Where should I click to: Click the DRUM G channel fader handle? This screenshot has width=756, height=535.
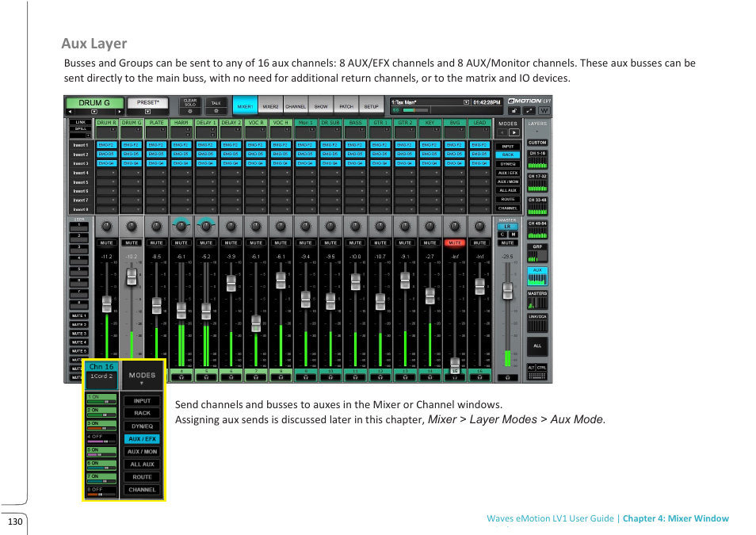pyautogui.click(x=131, y=277)
